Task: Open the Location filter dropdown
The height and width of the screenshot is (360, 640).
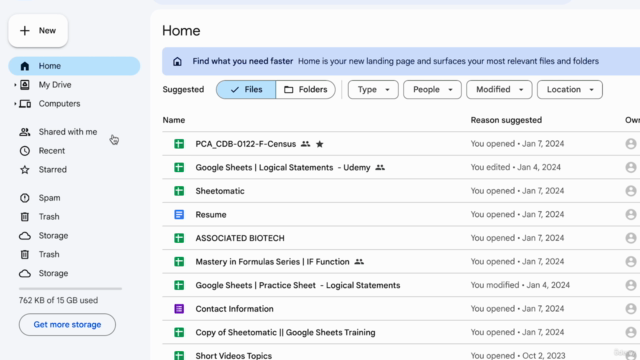Action: tap(570, 89)
